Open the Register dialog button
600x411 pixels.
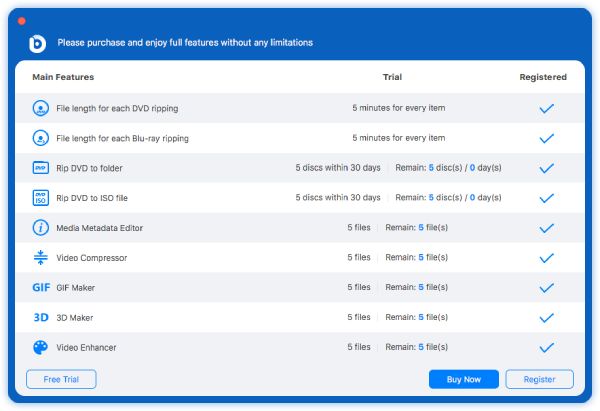[x=540, y=379]
